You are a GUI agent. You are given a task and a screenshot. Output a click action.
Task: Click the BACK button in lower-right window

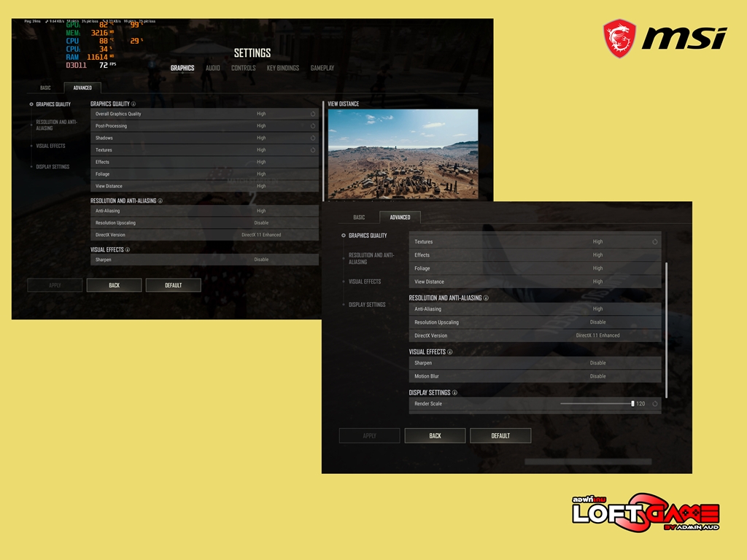pos(435,436)
